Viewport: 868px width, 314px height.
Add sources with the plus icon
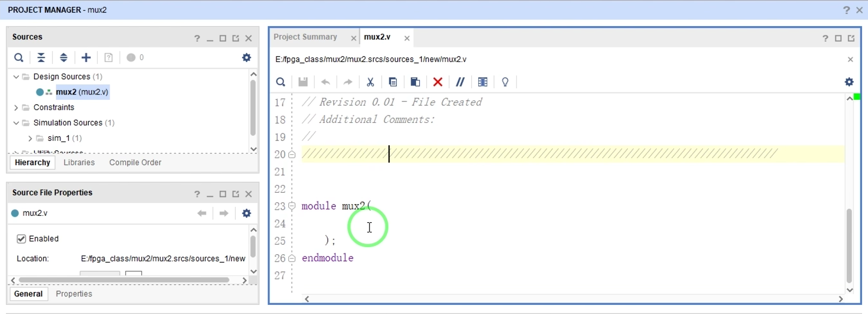click(x=86, y=58)
